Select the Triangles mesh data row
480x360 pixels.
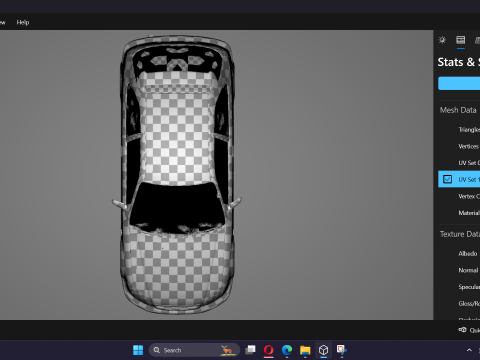tap(459, 130)
